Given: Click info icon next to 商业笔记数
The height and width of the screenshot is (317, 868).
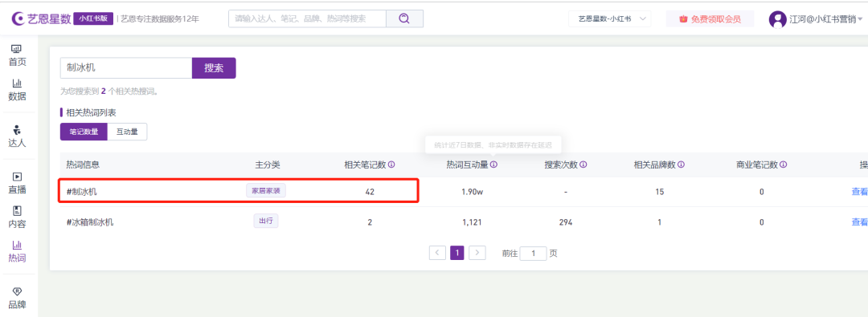Looking at the screenshot, I should pos(784,165).
